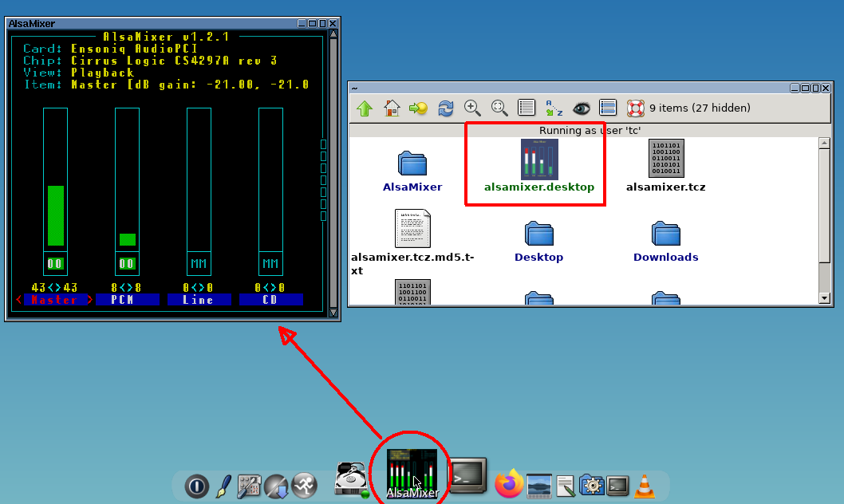This screenshot has height=504, width=844.
Task: Unmute the Line channel MM indicator
Action: (x=199, y=264)
